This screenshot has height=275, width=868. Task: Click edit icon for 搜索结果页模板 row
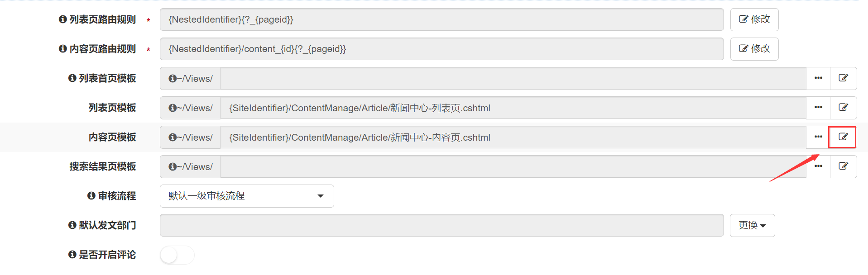(x=843, y=166)
